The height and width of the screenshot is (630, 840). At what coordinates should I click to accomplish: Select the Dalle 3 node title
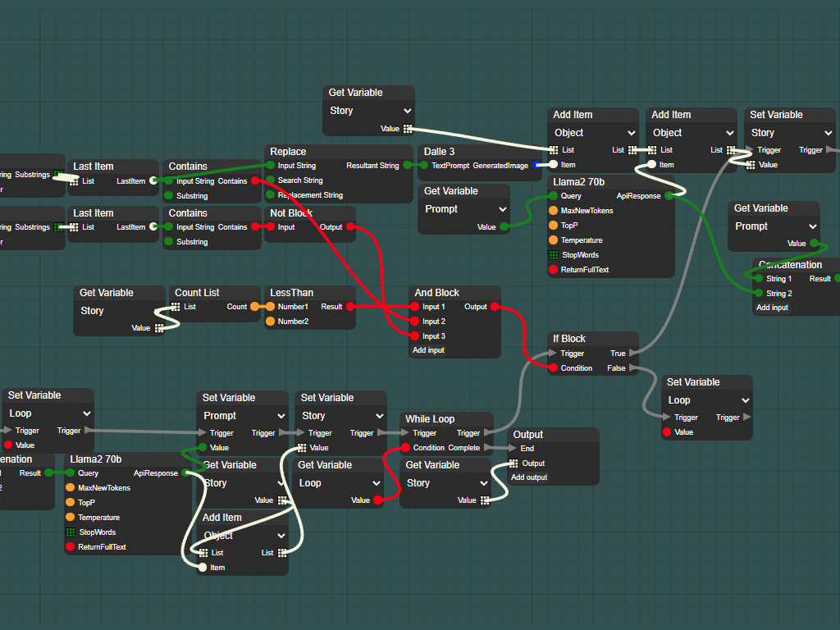click(x=440, y=152)
